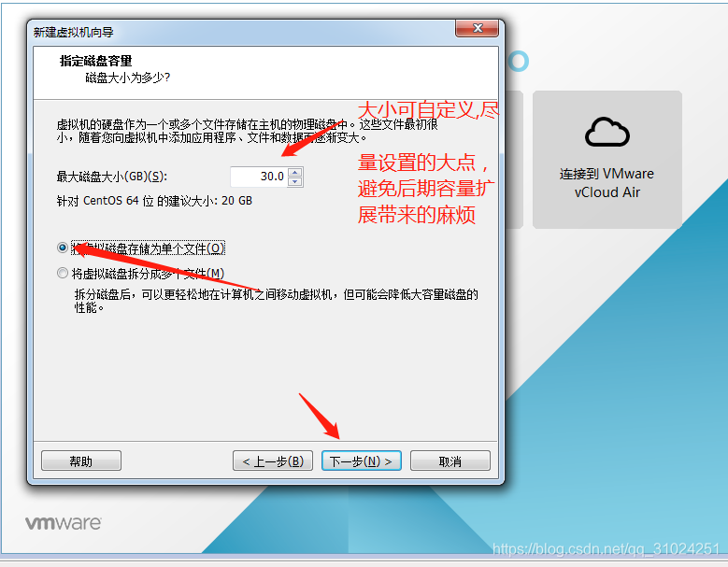Increase disk size with the up spinner arrow
The image size is (728, 567).
pos(294,172)
